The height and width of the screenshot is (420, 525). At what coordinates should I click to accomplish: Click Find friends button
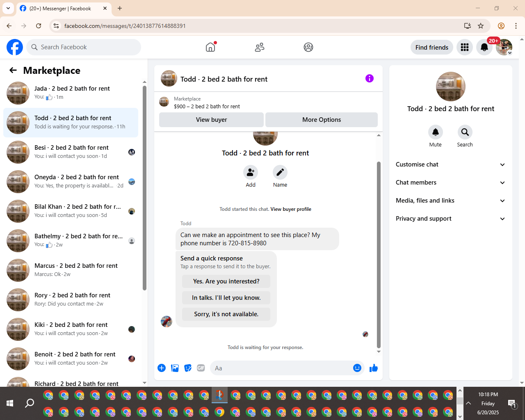tap(432, 47)
